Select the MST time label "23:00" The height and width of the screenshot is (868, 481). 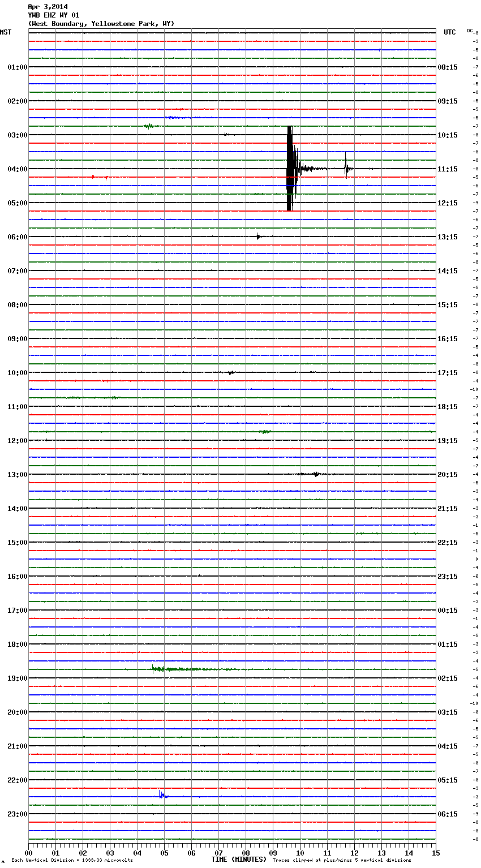tap(17, 814)
